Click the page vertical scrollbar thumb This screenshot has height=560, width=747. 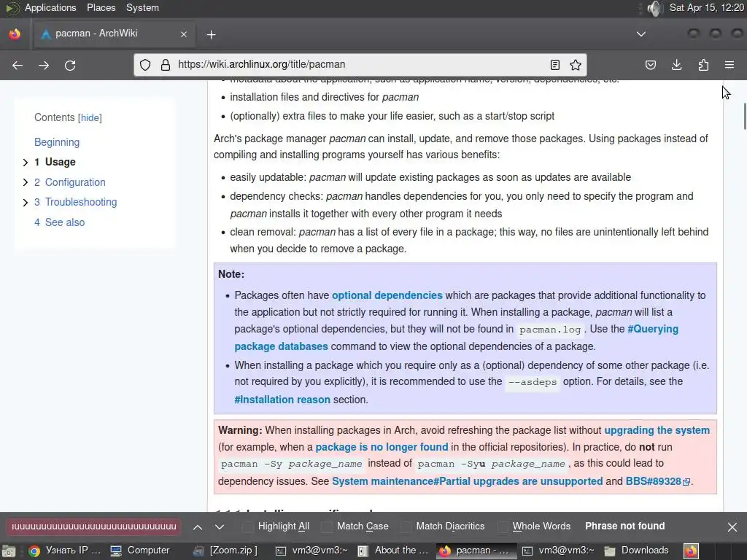click(745, 116)
